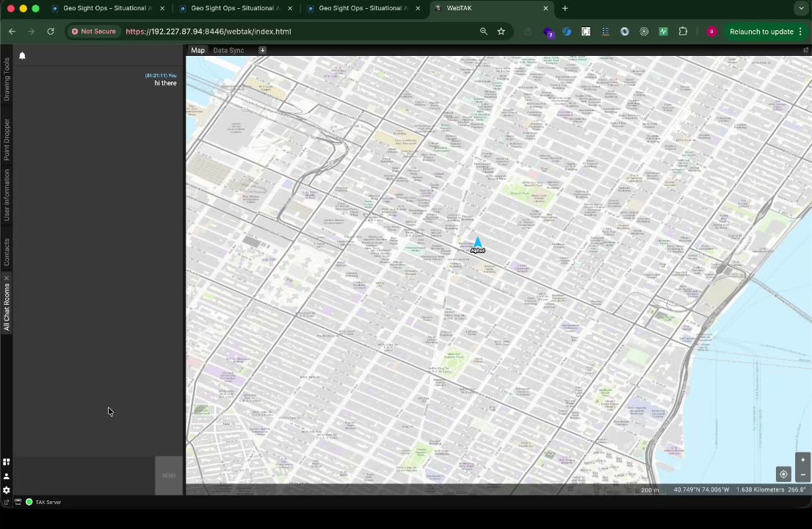Open the User Information side panel
Screen dimensions: 812x529
coord(6,195)
